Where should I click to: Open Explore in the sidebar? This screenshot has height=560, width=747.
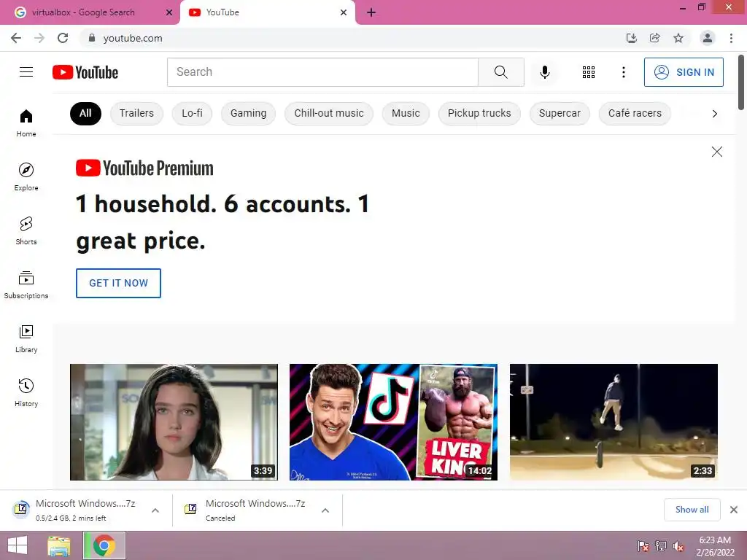pyautogui.click(x=26, y=176)
